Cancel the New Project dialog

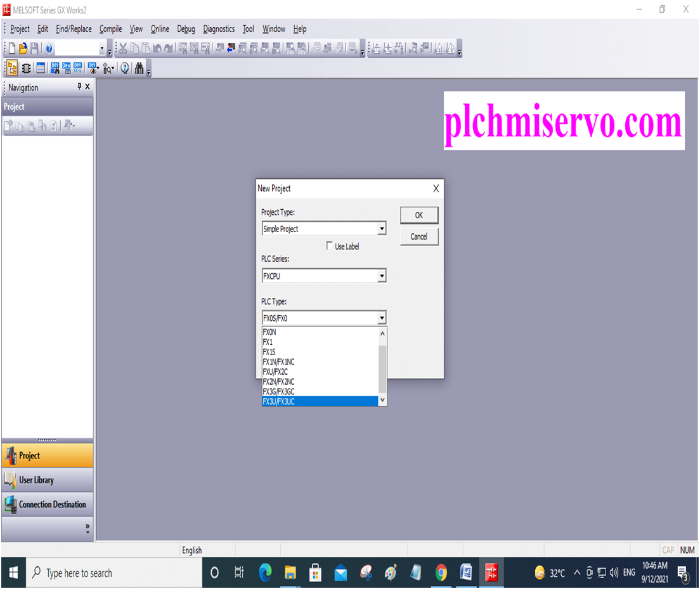point(418,236)
